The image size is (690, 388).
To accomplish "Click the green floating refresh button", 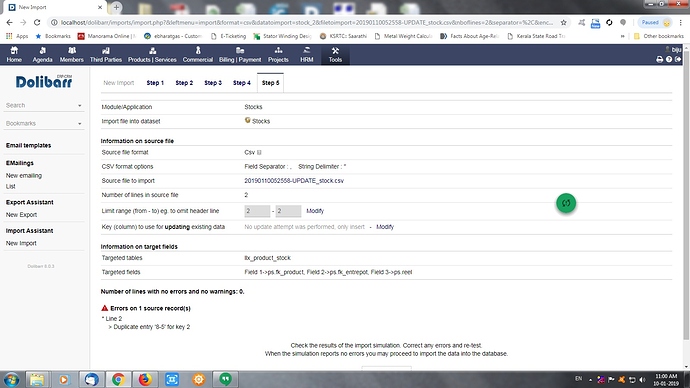I will (566, 203).
